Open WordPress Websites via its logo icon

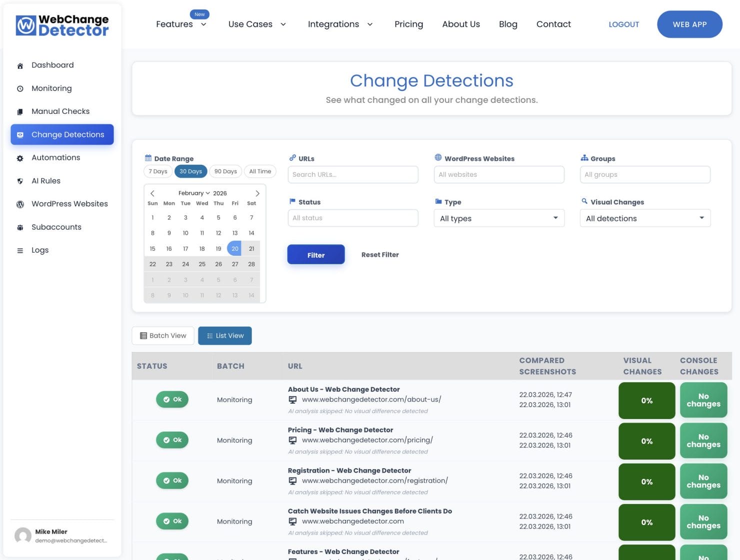[x=20, y=204]
